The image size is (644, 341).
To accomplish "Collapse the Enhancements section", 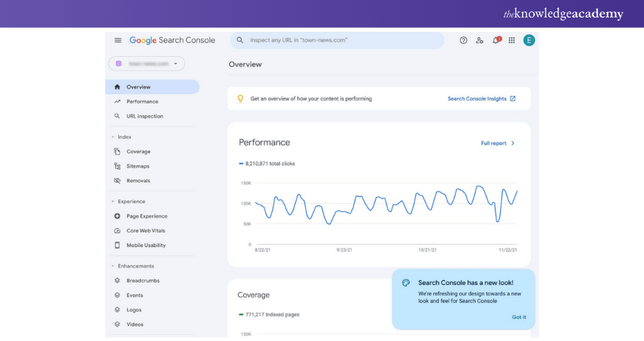I will point(114,266).
